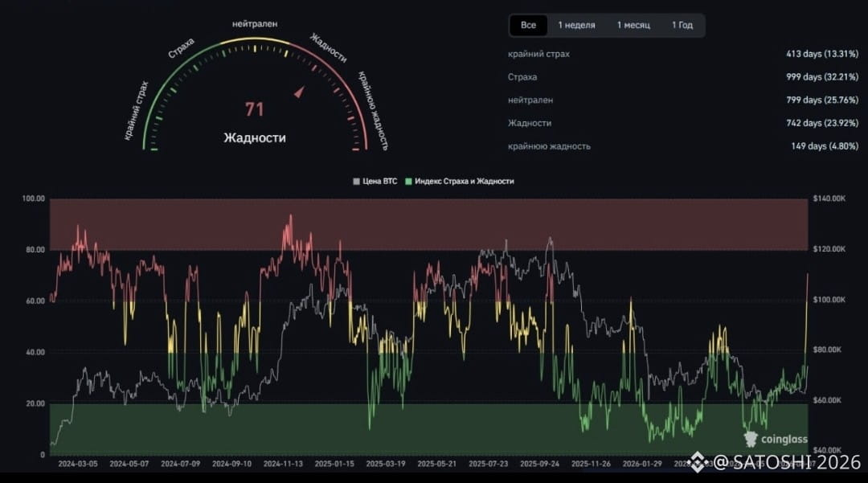This screenshot has height=483, width=868.
Task: Click the "$80.00K" price axis label
Action: coord(828,350)
